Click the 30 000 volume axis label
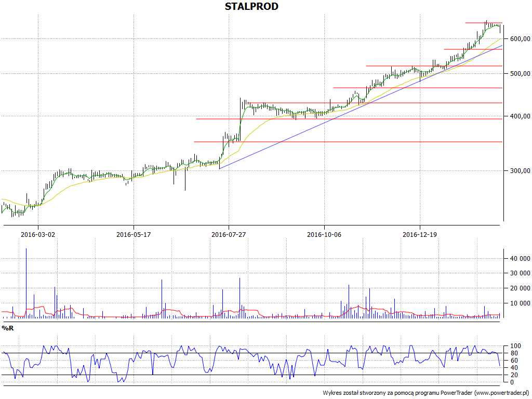This screenshot has width=532, height=399. pos(520,273)
